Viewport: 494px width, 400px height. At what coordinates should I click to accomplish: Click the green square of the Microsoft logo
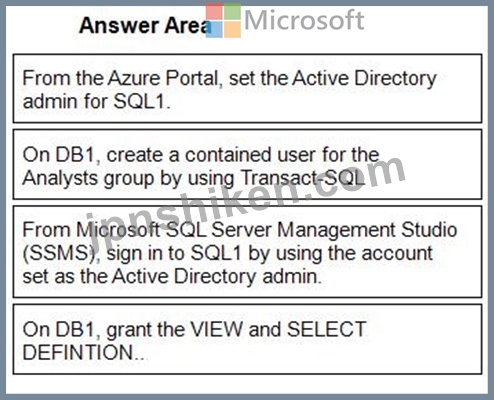point(232,12)
